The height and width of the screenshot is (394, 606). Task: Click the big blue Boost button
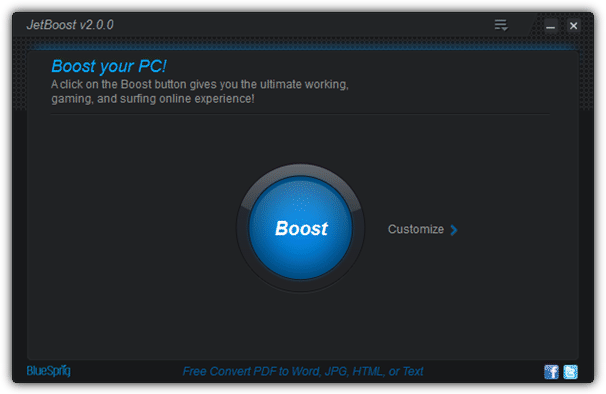click(x=301, y=228)
